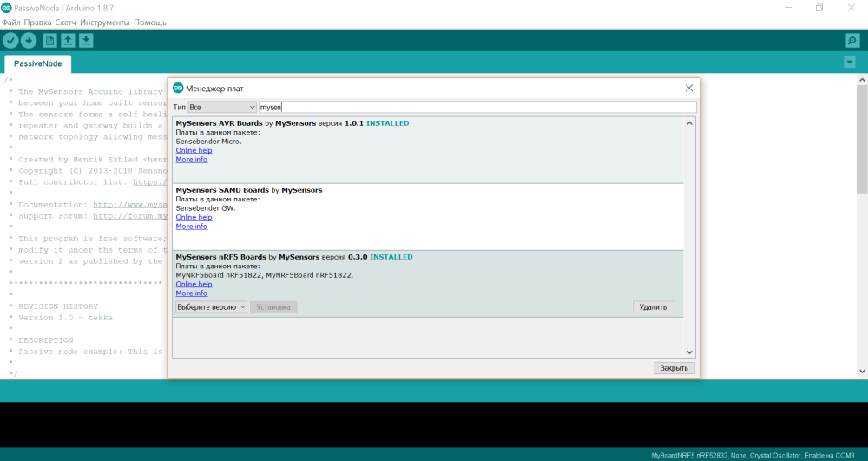Open More info link for MySensors SAMD Boards
This screenshot has width=868, height=461.
pos(191,227)
